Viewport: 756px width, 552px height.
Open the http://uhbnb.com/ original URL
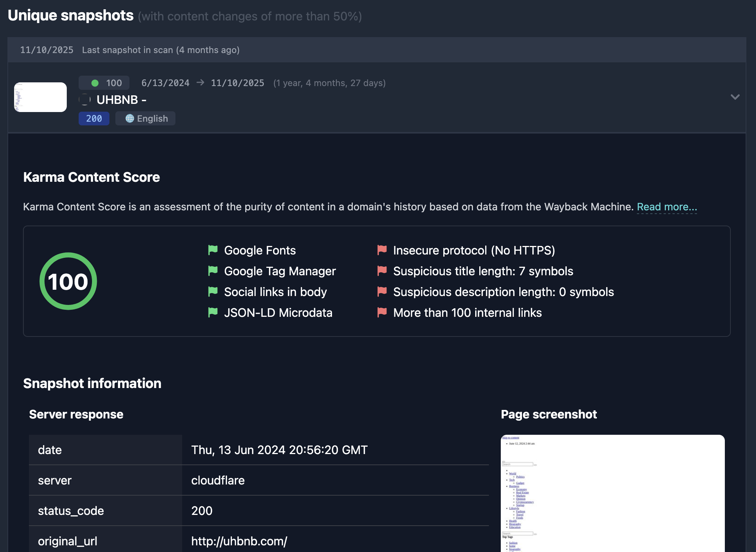(x=239, y=541)
